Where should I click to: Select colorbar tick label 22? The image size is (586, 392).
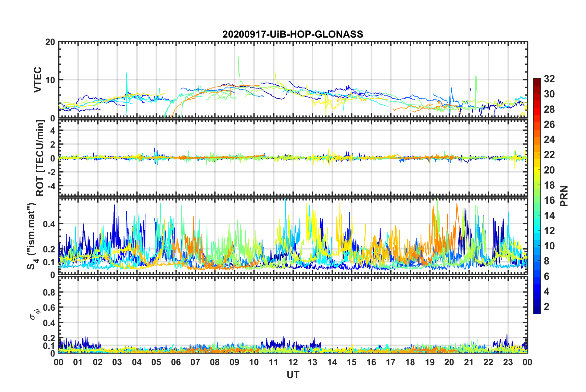coord(549,155)
